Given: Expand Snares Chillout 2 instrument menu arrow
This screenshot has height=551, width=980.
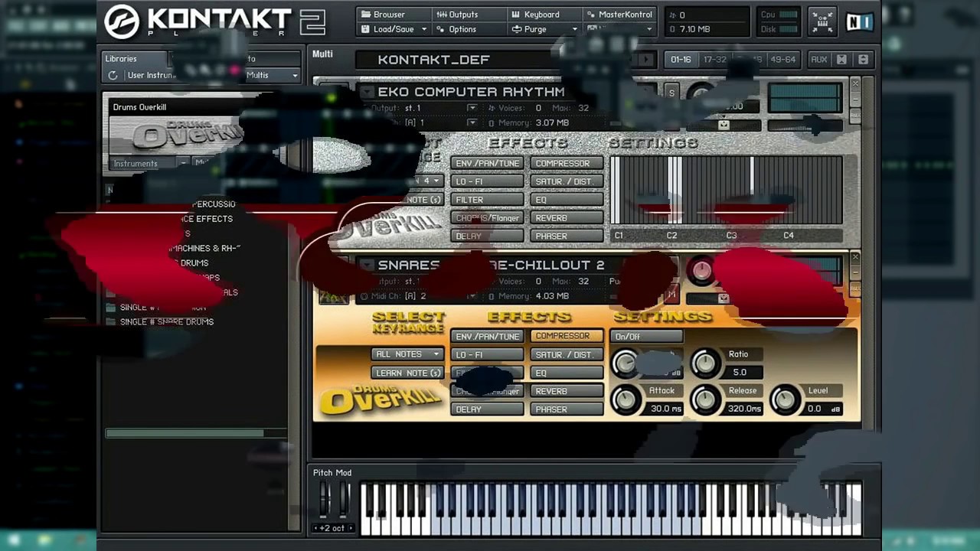Looking at the screenshot, I should pos(367,265).
